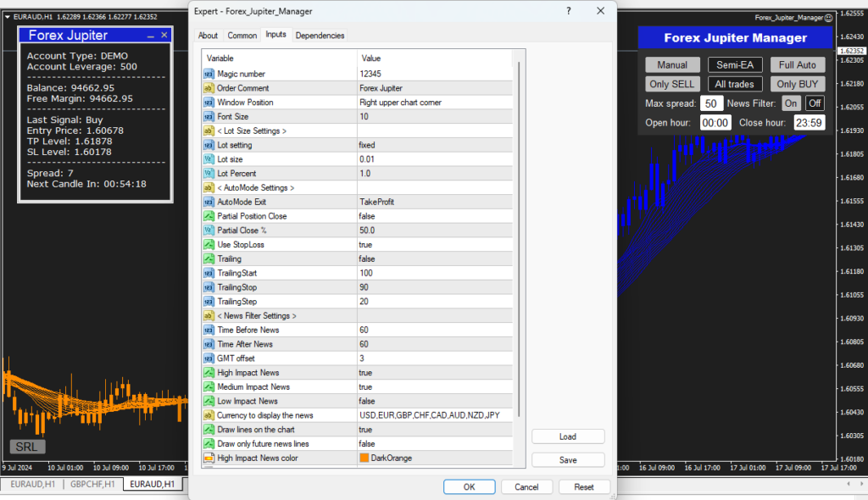The width and height of the screenshot is (868, 500).
Task: Click the Trailing boolean icon
Action: (x=209, y=258)
